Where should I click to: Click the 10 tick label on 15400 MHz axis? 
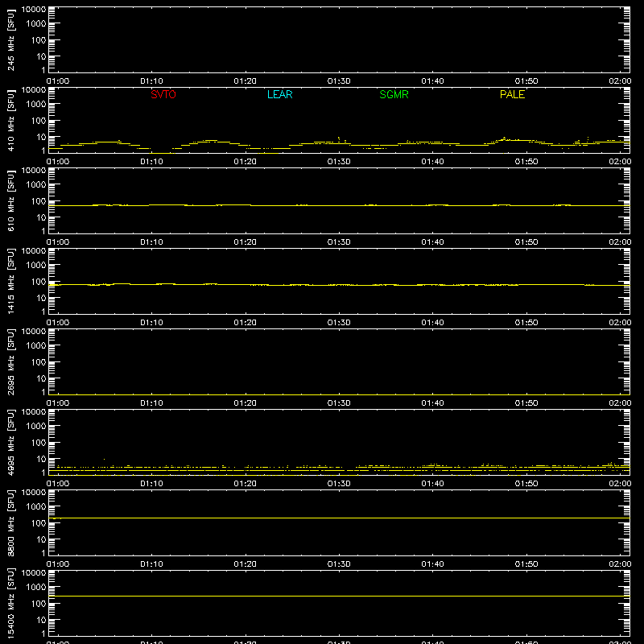[41, 620]
